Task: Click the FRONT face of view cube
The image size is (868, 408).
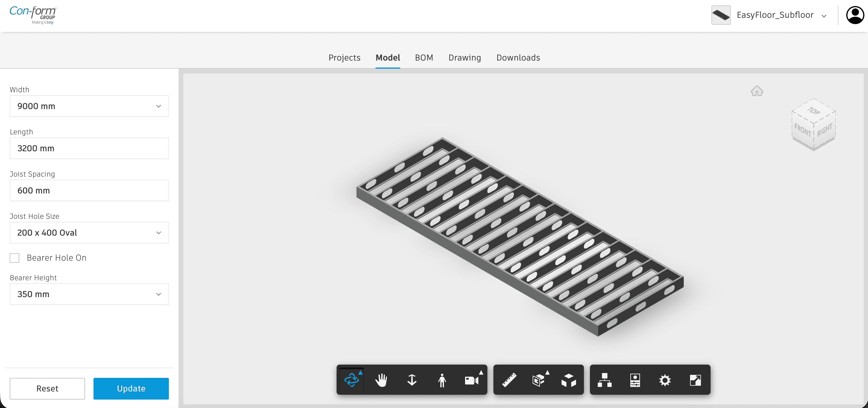Action: pyautogui.click(x=803, y=130)
